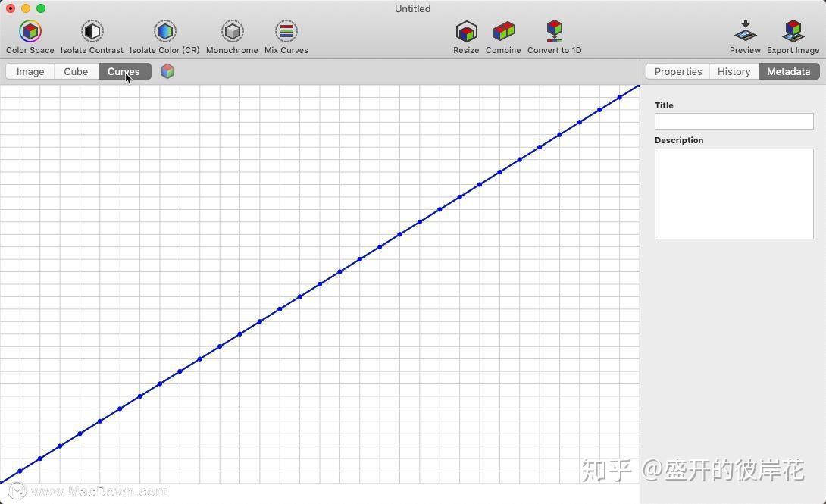Click the www.MacDown.com watermark link
This screenshot has height=504, width=826.
click(99, 491)
